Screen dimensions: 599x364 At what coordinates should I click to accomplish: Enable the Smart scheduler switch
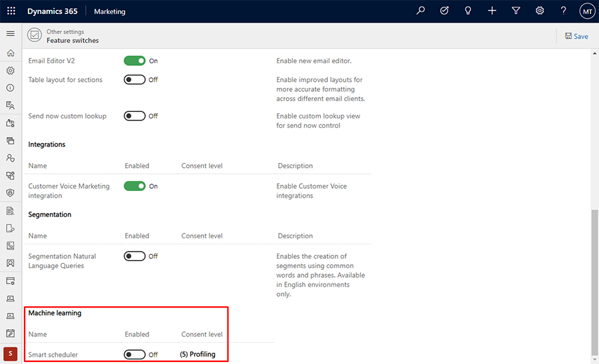pyautogui.click(x=134, y=355)
